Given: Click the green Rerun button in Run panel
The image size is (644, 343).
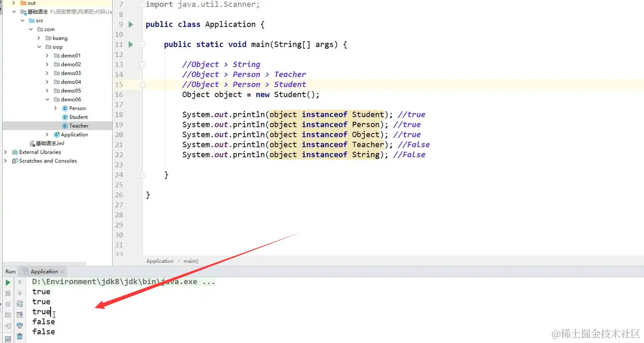Looking at the screenshot, I should point(8,282).
